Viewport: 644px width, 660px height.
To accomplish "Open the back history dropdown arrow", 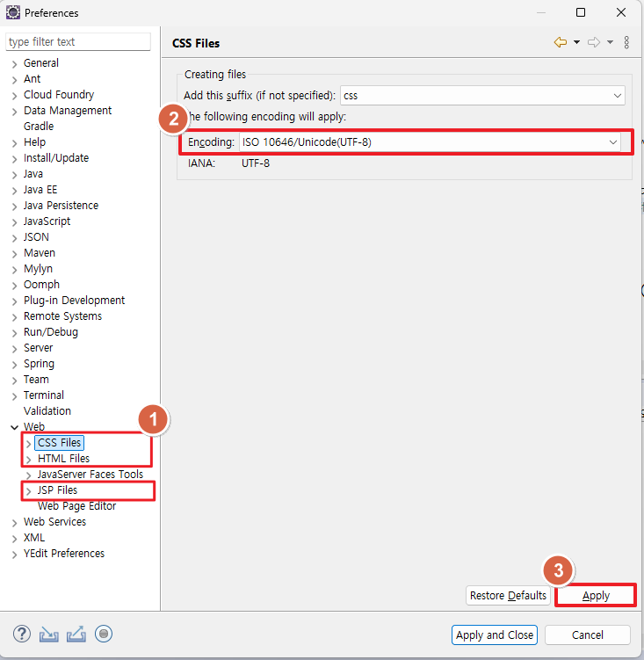I will (576, 42).
